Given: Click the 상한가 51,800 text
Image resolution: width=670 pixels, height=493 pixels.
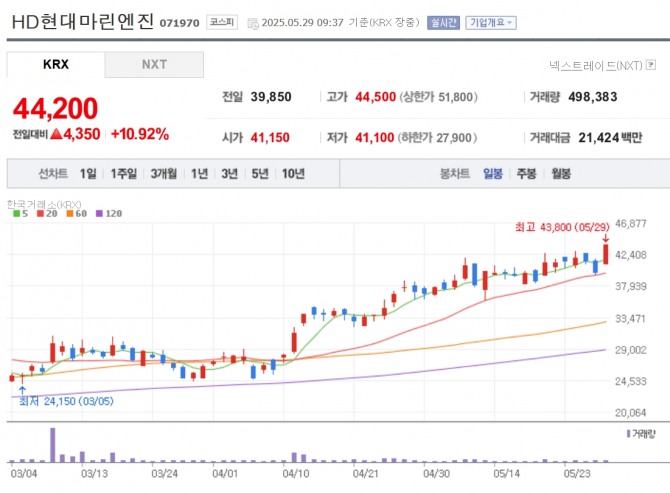Looking at the screenshot, I should pos(439,97).
